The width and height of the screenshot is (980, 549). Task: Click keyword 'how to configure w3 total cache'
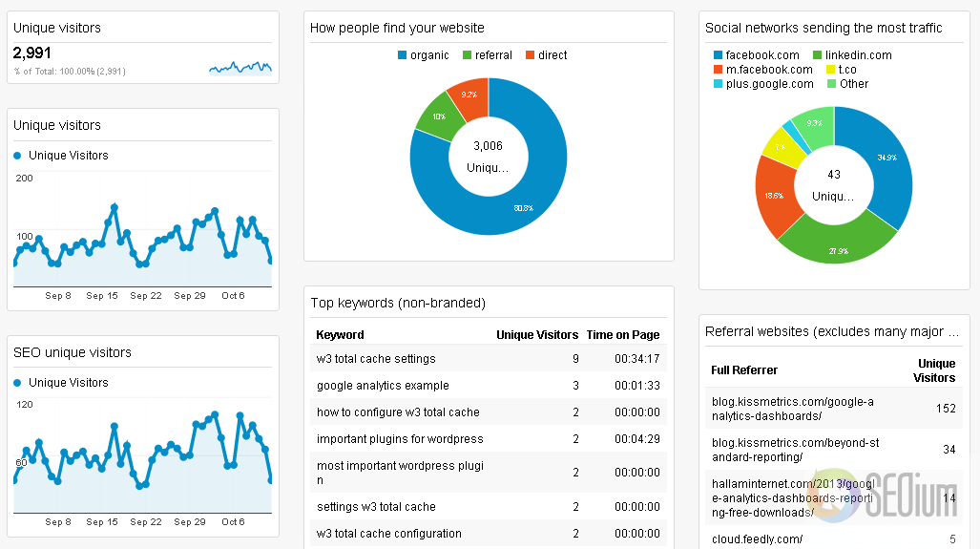tap(398, 412)
